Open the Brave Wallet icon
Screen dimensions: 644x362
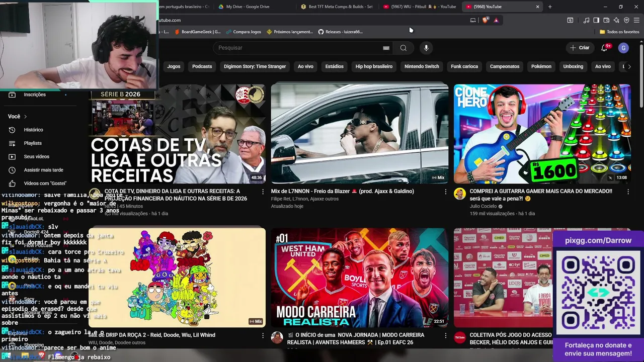(606, 20)
